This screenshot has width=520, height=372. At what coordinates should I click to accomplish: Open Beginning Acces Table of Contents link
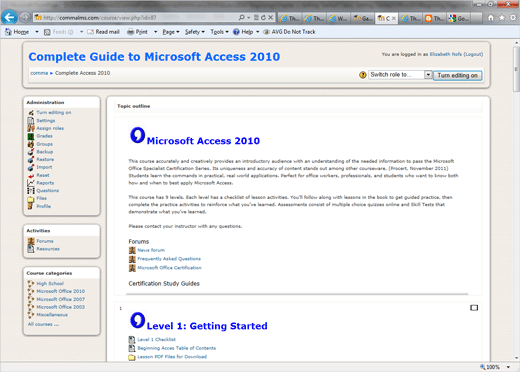(x=177, y=348)
